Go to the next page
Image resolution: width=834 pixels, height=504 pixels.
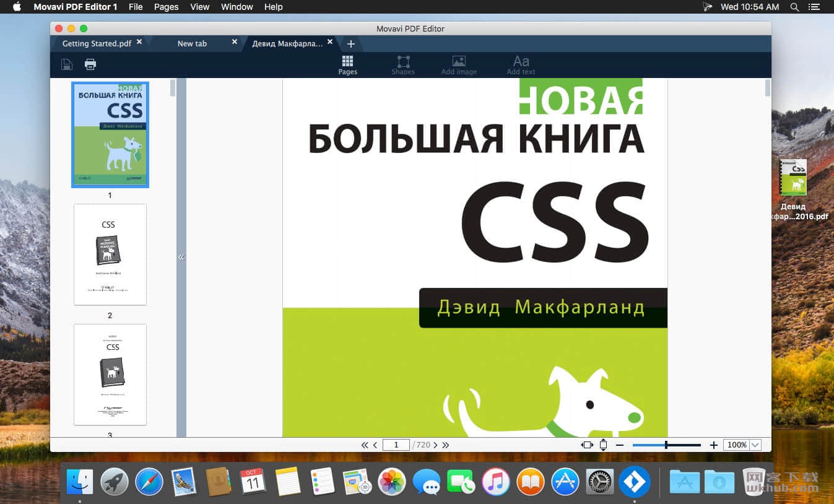(x=435, y=445)
